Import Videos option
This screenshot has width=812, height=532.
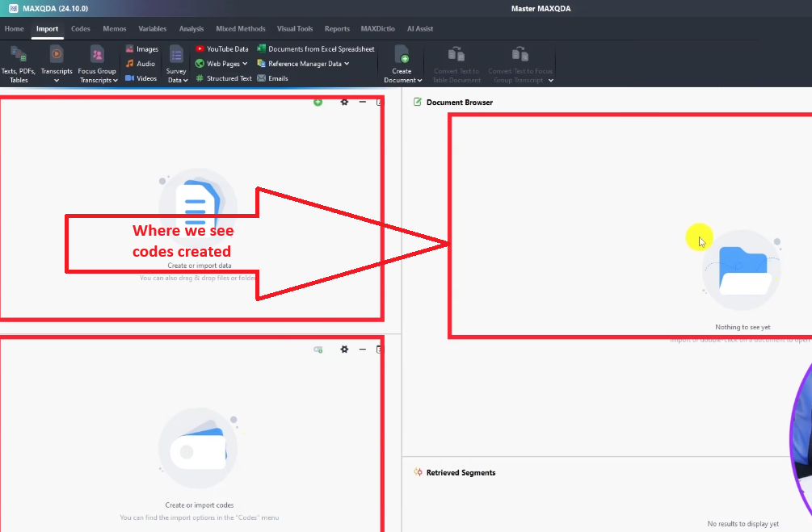[x=141, y=78]
